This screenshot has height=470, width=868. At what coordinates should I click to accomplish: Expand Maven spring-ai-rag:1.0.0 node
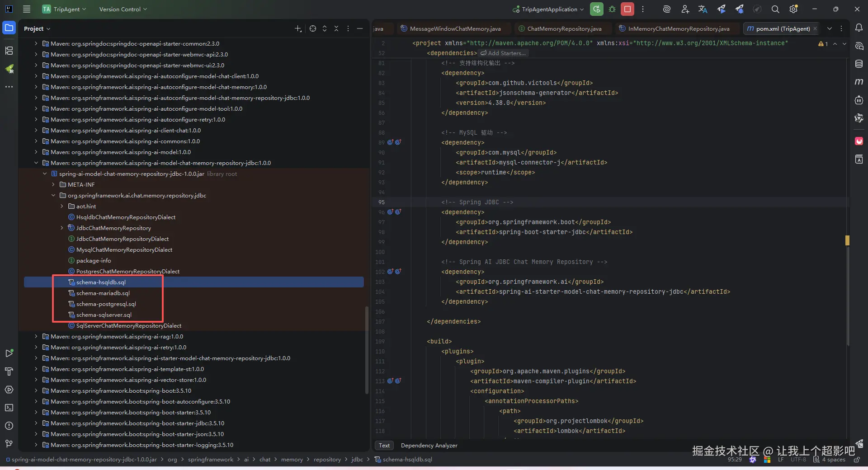(36, 337)
